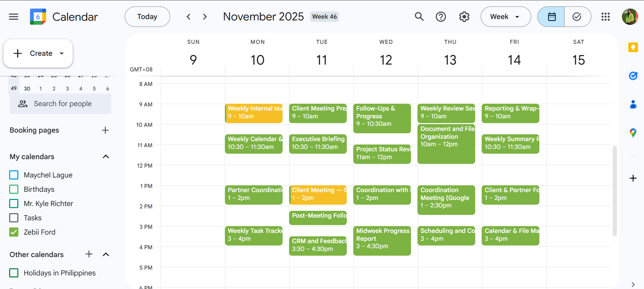This screenshot has height=289, width=644.
Task: Switch to the Tasks view icon
Action: click(x=577, y=17)
